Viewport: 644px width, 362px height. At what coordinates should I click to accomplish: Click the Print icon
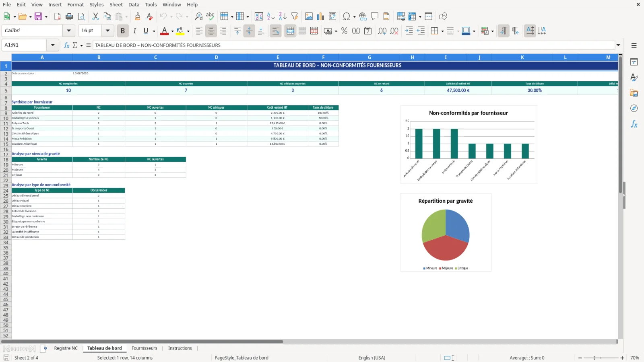69,16
